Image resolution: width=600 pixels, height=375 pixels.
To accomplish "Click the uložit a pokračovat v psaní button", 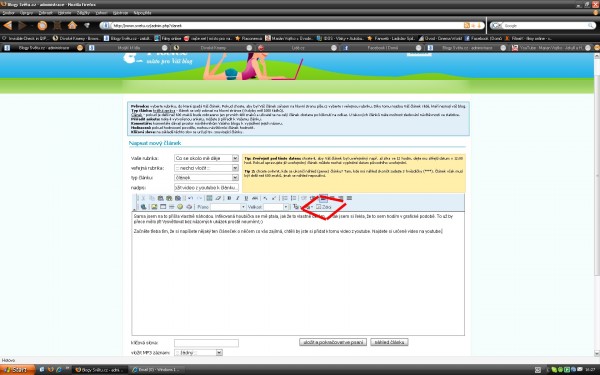I will [x=333, y=342].
